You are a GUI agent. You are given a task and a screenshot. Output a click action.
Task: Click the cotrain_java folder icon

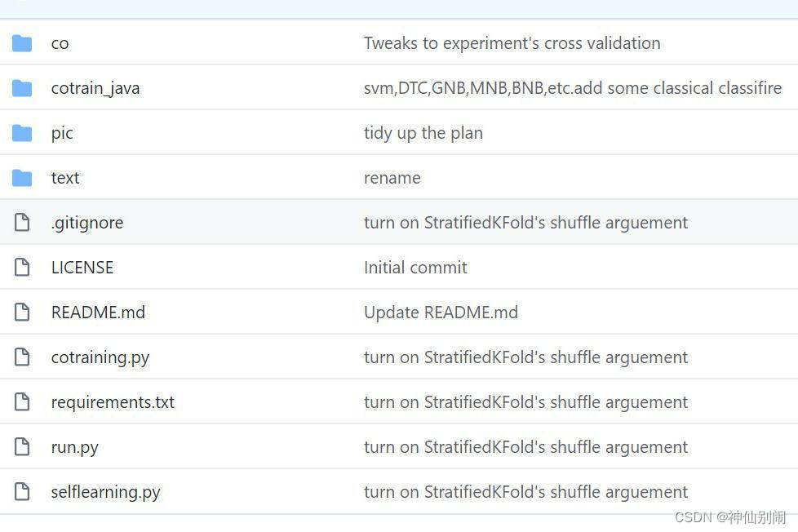(22, 88)
